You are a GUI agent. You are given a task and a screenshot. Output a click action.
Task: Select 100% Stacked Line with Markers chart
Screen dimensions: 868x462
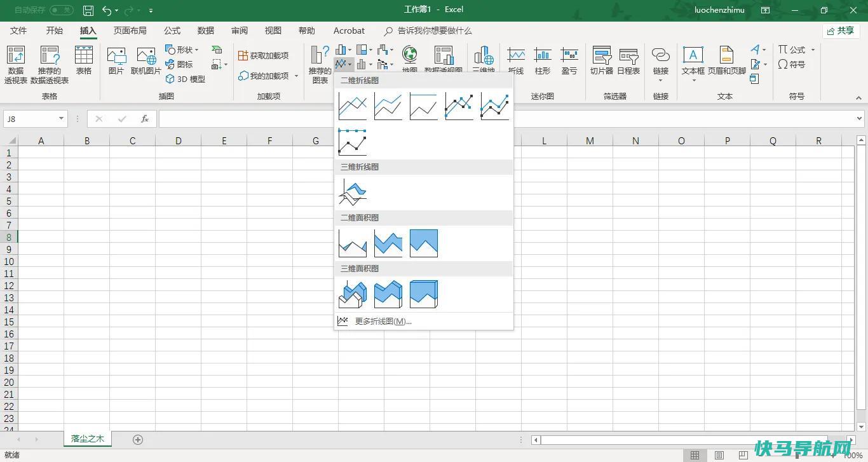(353, 142)
